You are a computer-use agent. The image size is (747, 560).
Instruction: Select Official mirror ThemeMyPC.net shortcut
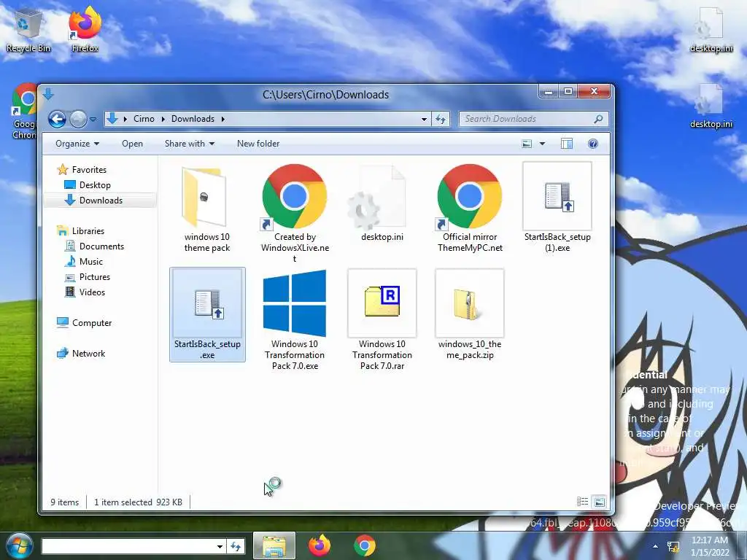(x=470, y=209)
